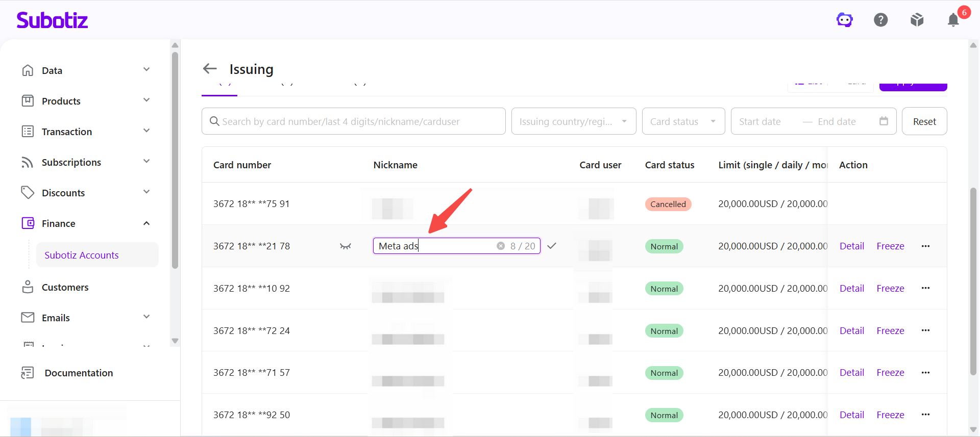Expand the Emails menu chevron
Screen dimensions: 980x437
(x=146, y=317)
